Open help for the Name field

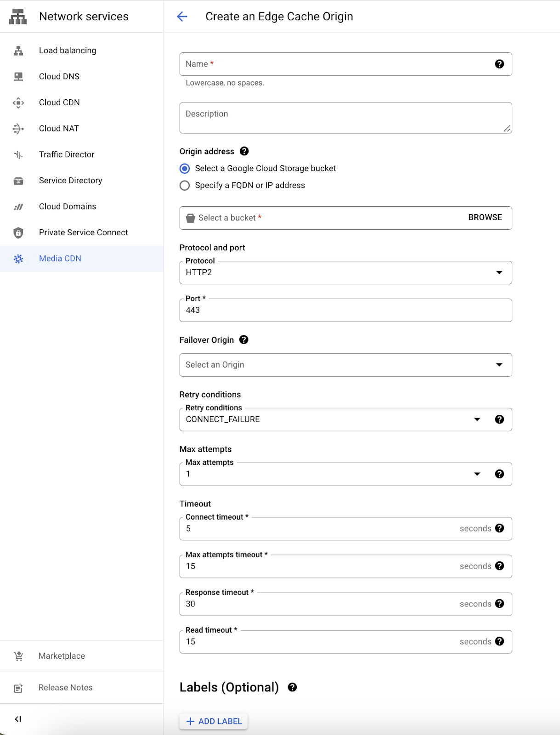(499, 64)
